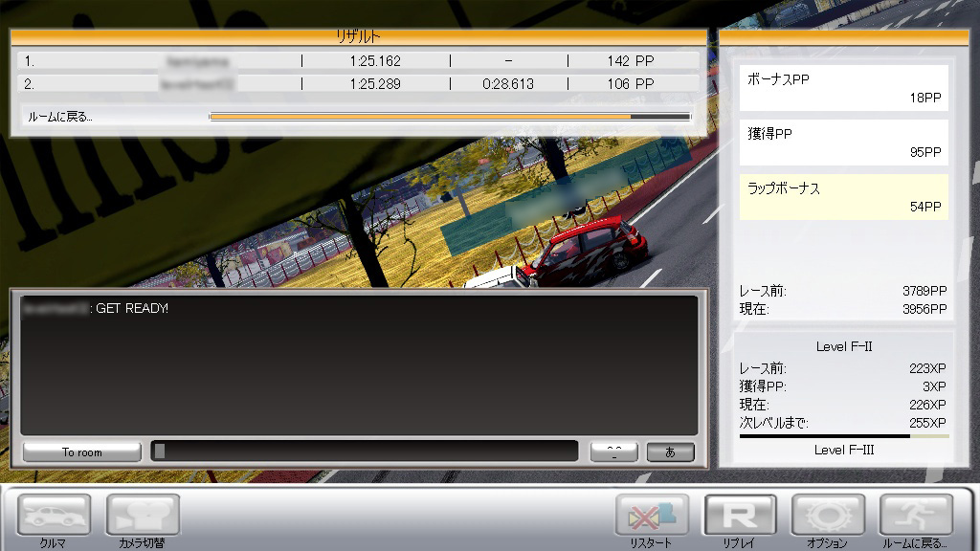Click the XP level progress bar
This screenshot has width=980, height=551.
844,436
